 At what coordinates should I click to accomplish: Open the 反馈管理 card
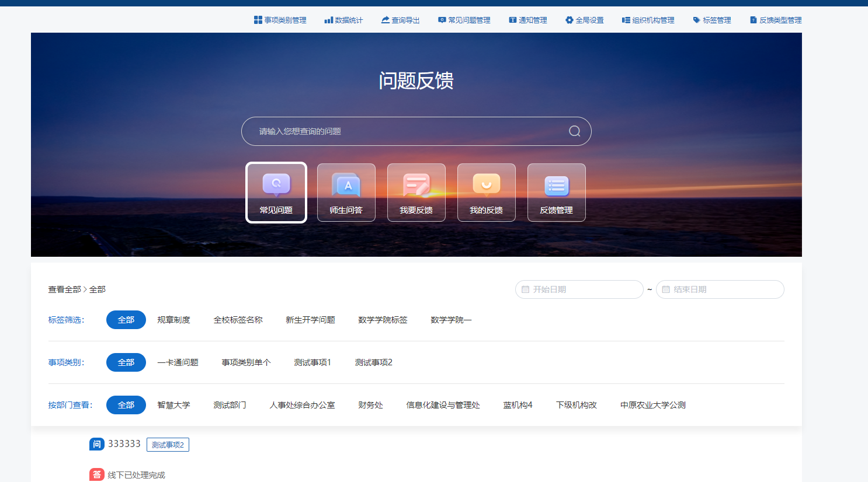(x=557, y=193)
